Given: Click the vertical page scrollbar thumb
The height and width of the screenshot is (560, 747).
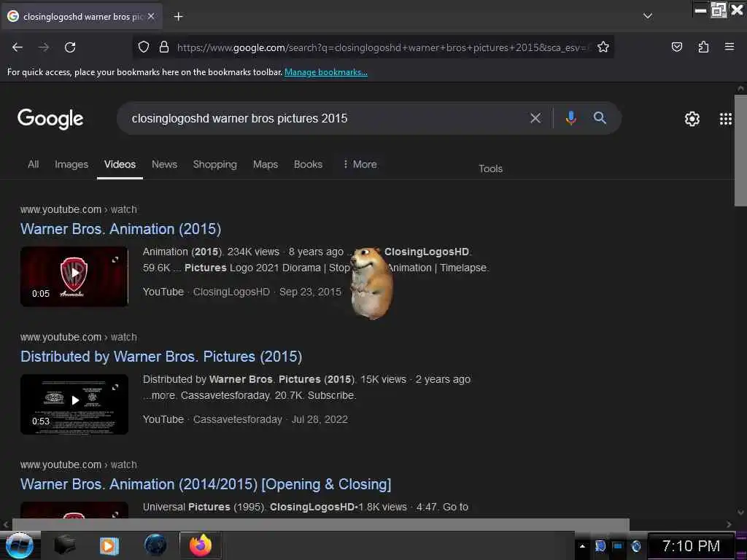Looking at the screenshot, I should point(740,150).
